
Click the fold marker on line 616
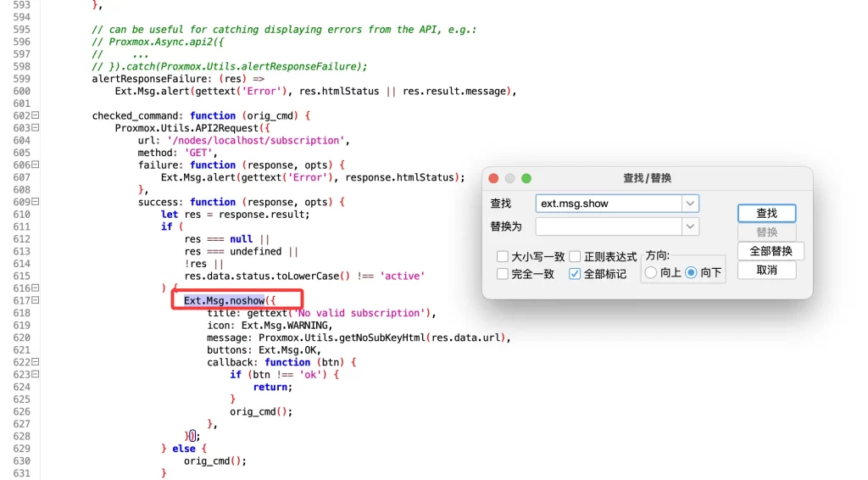[x=36, y=288]
